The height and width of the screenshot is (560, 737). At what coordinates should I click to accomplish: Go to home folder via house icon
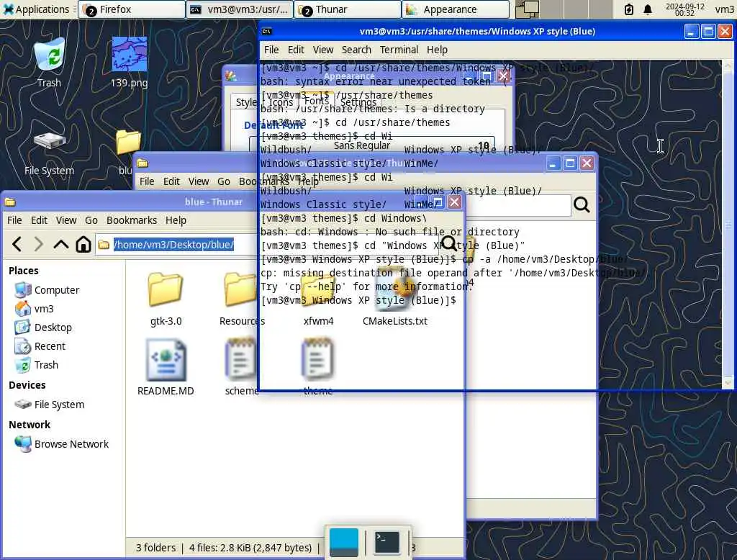pos(83,244)
